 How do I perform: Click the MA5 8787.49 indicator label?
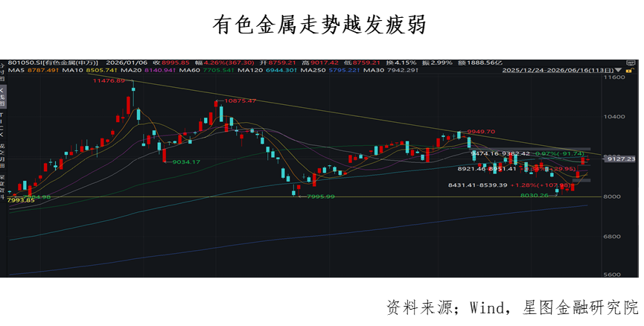point(34,70)
